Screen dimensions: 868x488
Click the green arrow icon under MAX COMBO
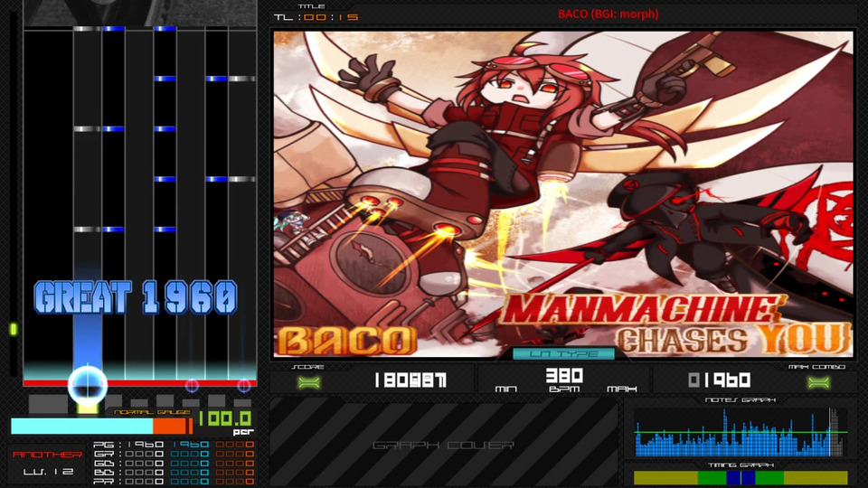(x=818, y=382)
